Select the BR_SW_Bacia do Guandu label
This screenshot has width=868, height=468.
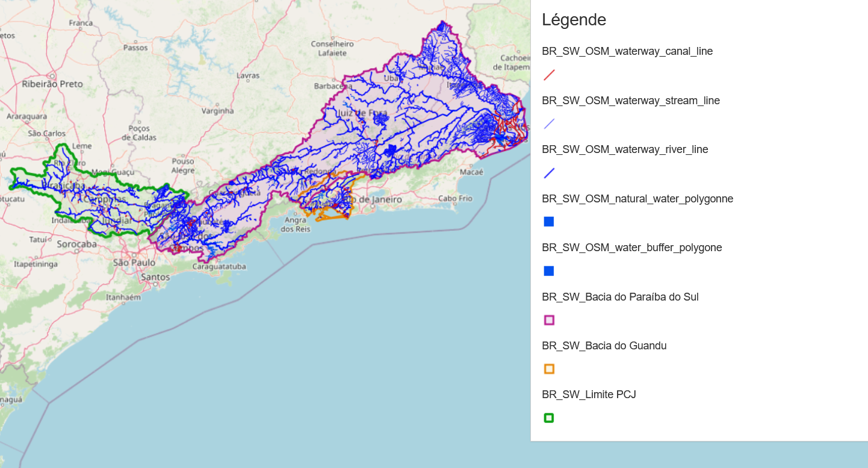604,346
